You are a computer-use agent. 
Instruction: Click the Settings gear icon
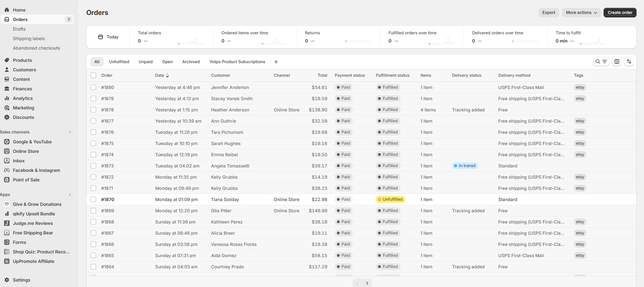(x=7, y=280)
